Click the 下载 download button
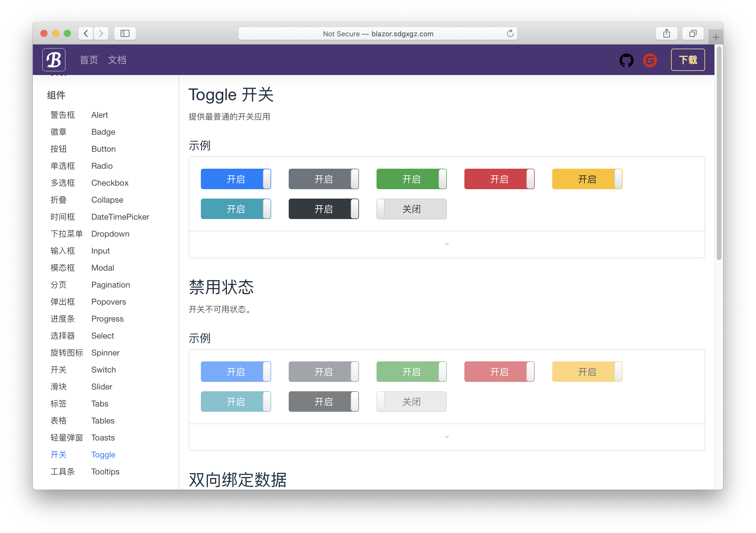 [688, 60]
